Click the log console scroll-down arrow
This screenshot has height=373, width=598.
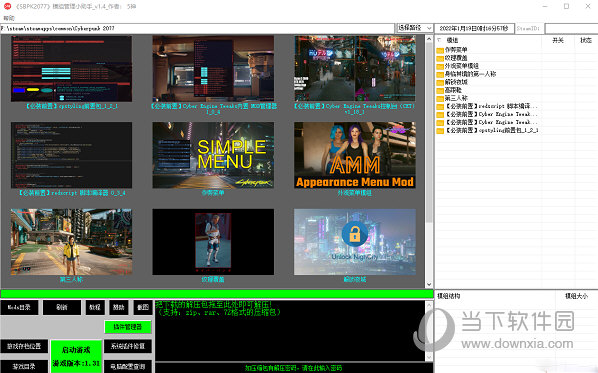[x=429, y=357]
